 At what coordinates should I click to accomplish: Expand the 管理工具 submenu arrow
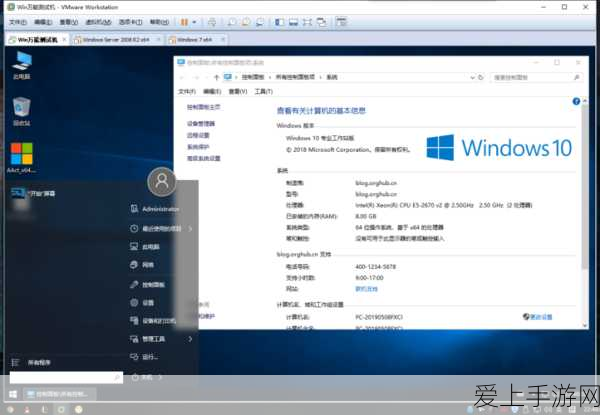coord(190,339)
